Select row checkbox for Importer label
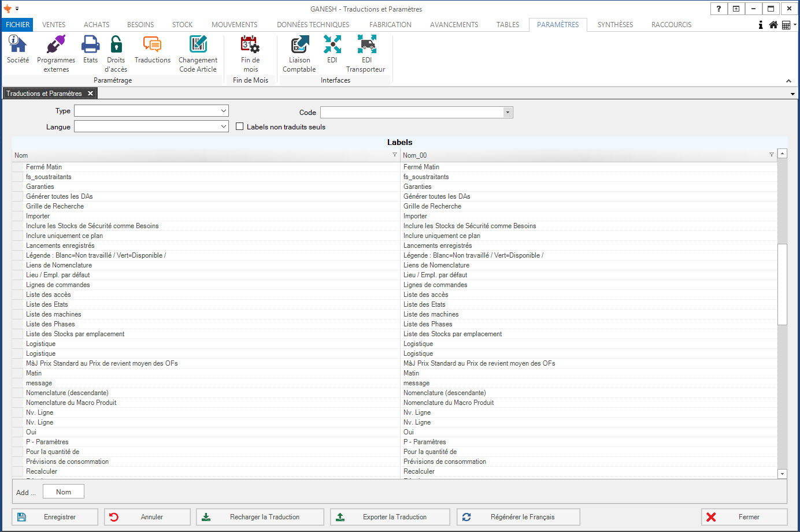 coord(17,216)
